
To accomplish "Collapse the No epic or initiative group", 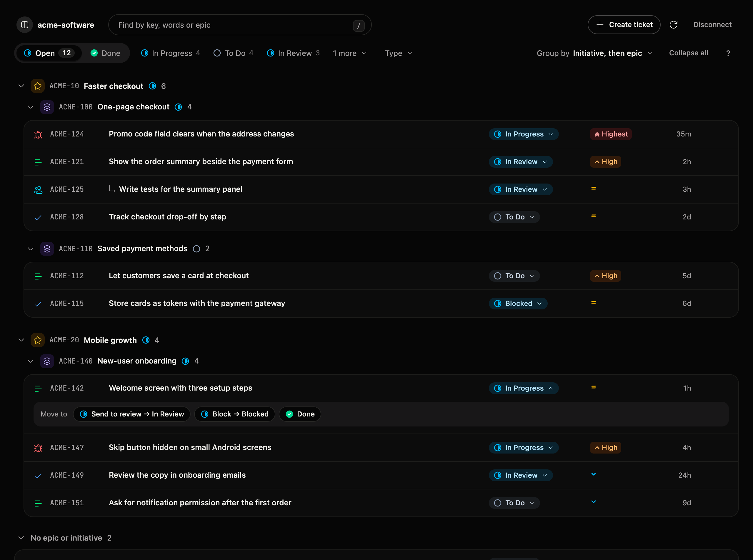I will tap(21, 538).
